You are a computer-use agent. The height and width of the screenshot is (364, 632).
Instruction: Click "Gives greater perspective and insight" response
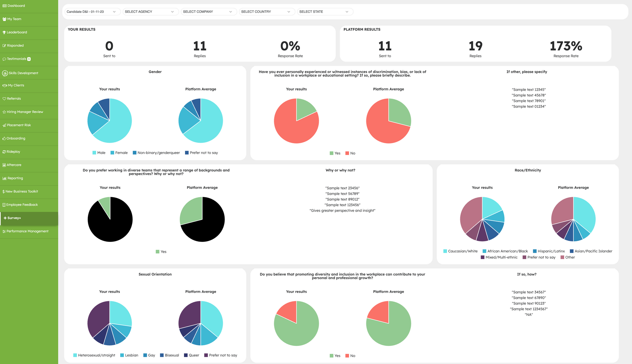tap(342, 211)
